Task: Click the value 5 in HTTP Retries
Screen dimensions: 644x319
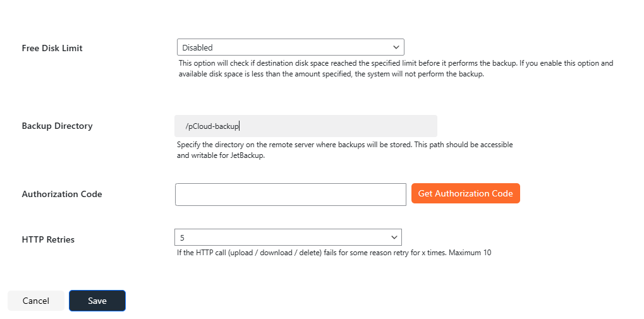Action: coord(183,238)
